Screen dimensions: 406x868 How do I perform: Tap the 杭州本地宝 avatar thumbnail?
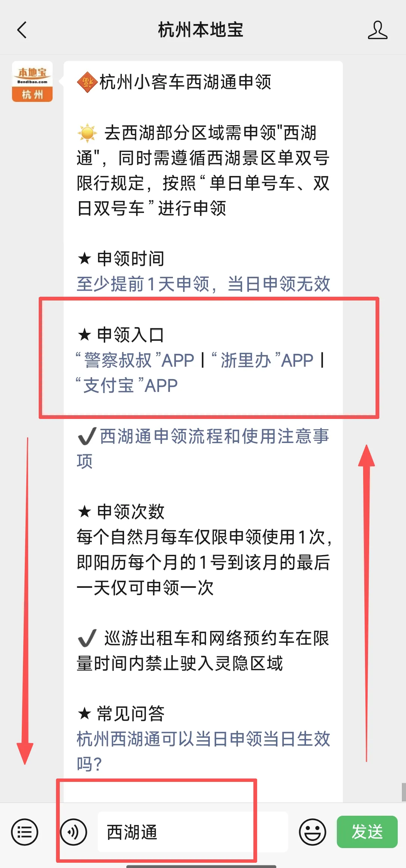(x=32, y=81)
